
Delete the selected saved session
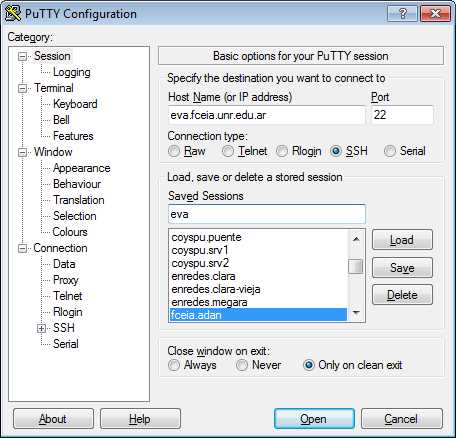402,295
